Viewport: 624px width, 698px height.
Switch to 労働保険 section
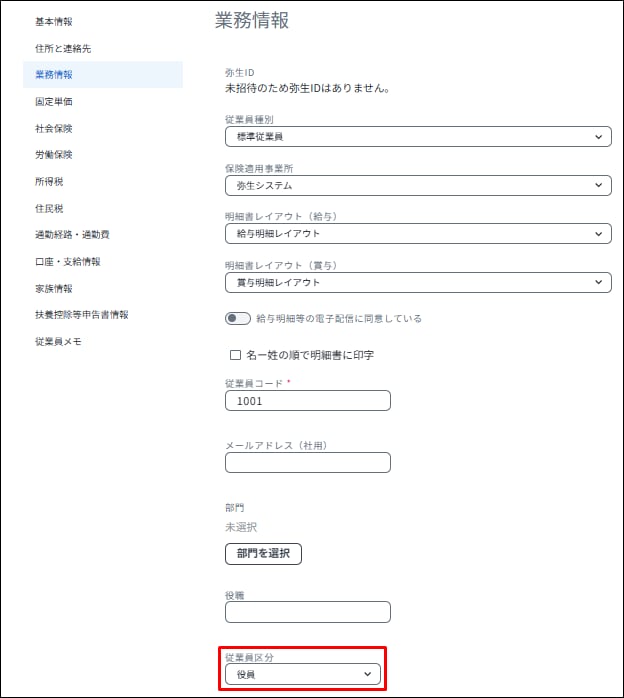[x=54, y=155]
